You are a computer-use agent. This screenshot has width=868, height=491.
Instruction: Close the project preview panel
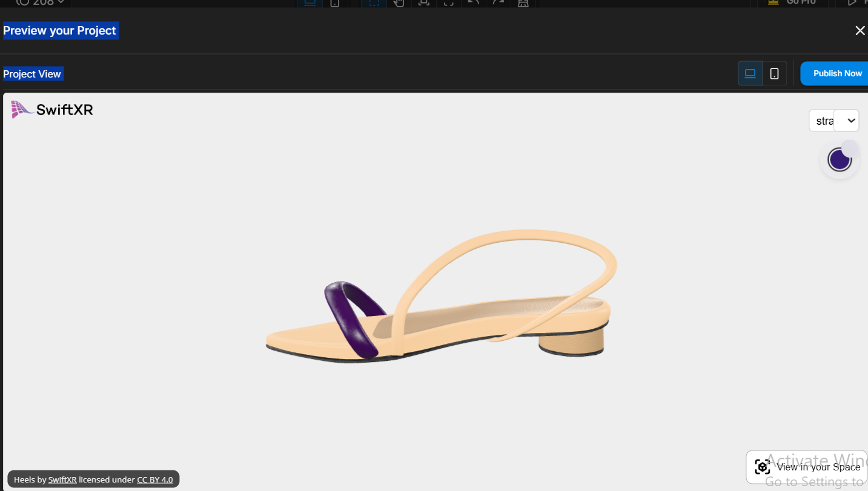click(860, 31)
